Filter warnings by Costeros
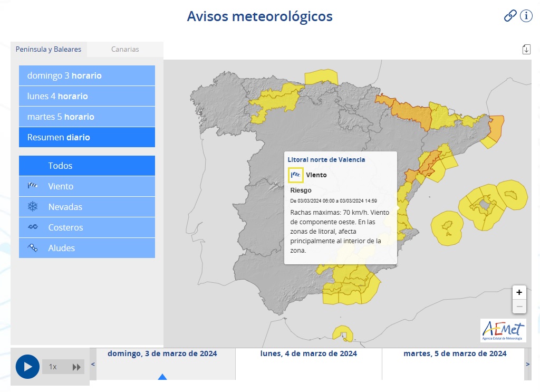This screenshot has width=540, height=392. tap(87, 227)
